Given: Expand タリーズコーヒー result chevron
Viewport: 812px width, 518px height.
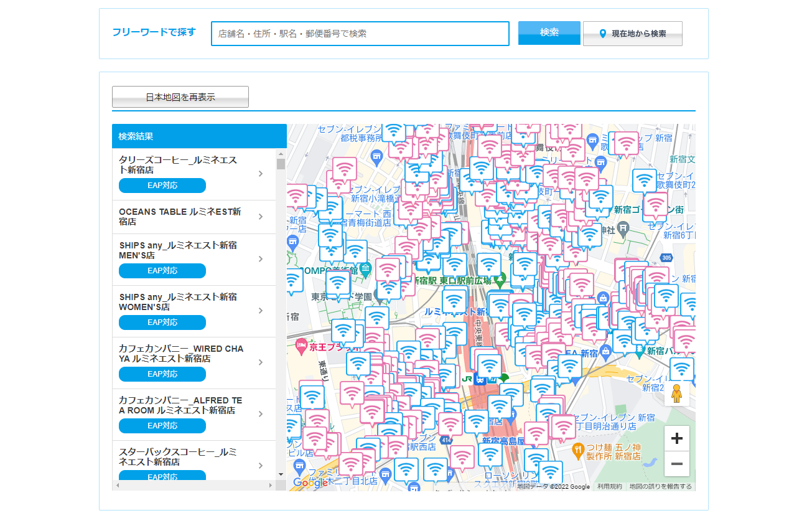Looking at the screenshot, I should tap(261, 174).
